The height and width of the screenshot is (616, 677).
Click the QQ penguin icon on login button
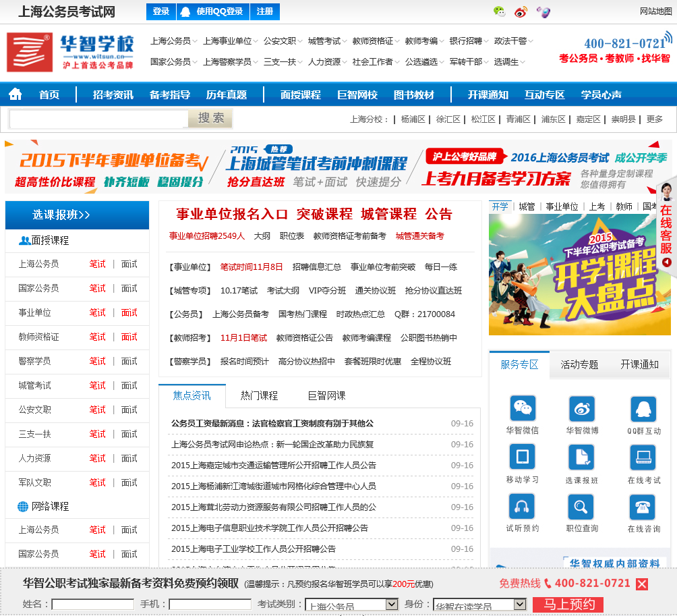point(185,11)
